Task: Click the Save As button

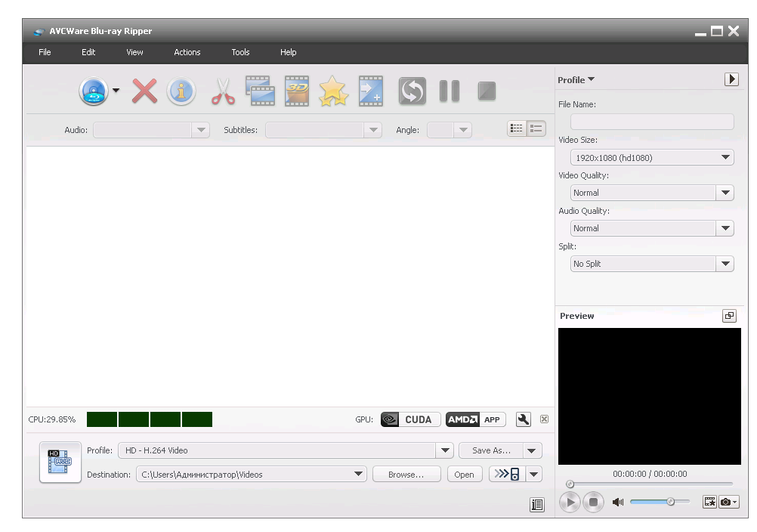Action: [x=491, y=450]
